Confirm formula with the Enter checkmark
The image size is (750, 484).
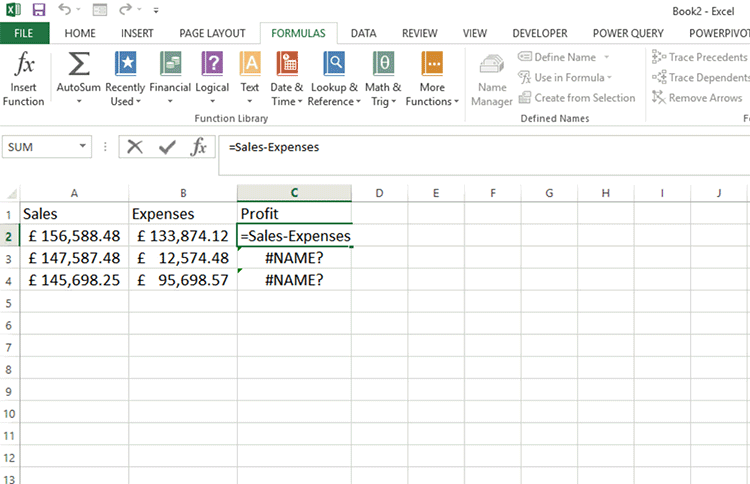167,147
